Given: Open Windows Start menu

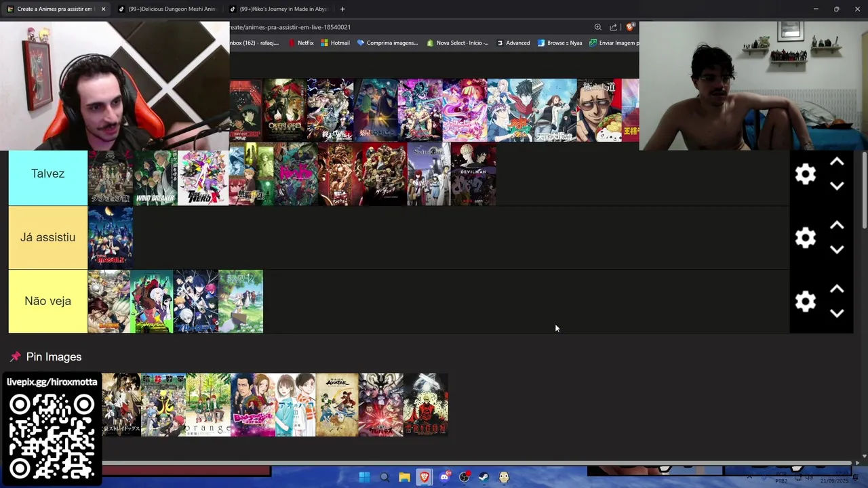Looking at the screenshot, I should (x=364, y=477).
